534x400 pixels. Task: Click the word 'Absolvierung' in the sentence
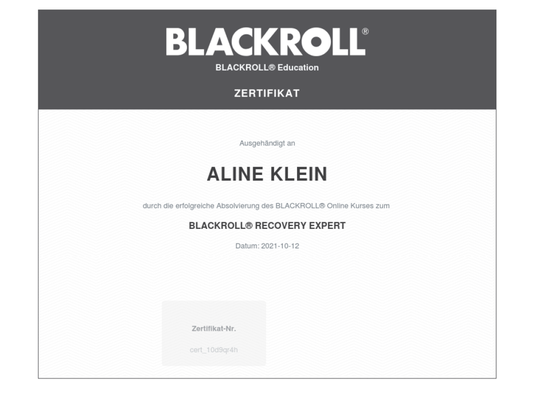coord(238,206)
